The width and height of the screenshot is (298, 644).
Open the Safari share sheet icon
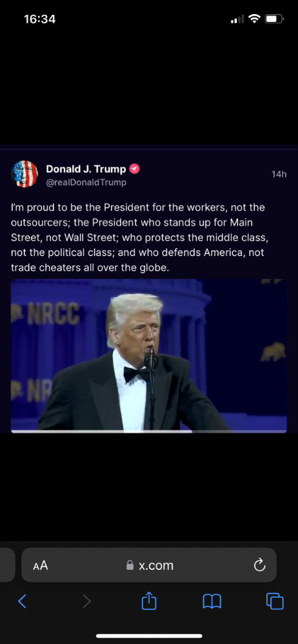[x=149, y=600]
